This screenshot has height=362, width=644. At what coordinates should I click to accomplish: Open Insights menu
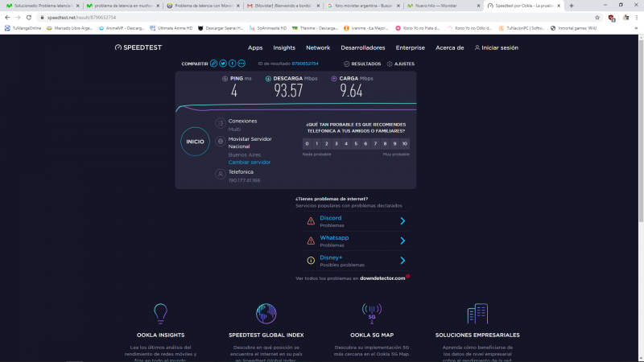pos(284,48)
